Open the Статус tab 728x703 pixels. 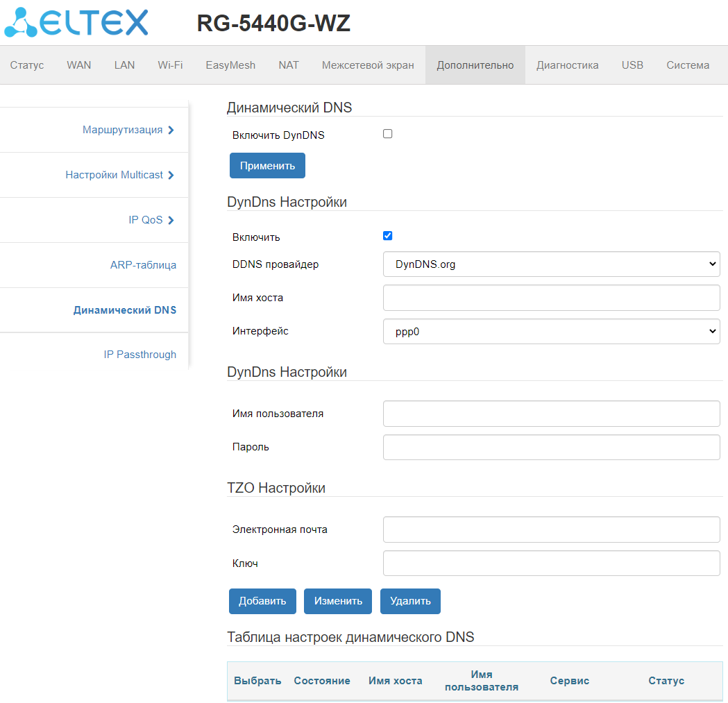[x=27, y=65]
